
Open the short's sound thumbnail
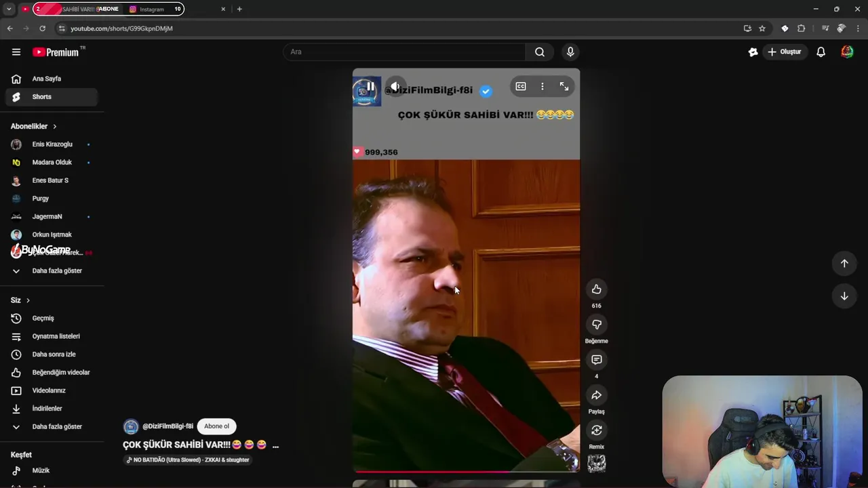596,464
